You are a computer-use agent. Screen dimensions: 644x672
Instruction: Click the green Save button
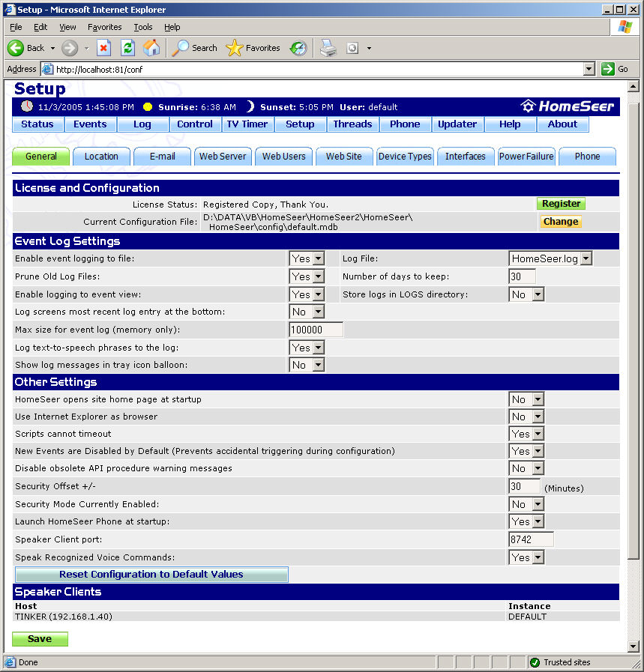[x=40, y=638]
